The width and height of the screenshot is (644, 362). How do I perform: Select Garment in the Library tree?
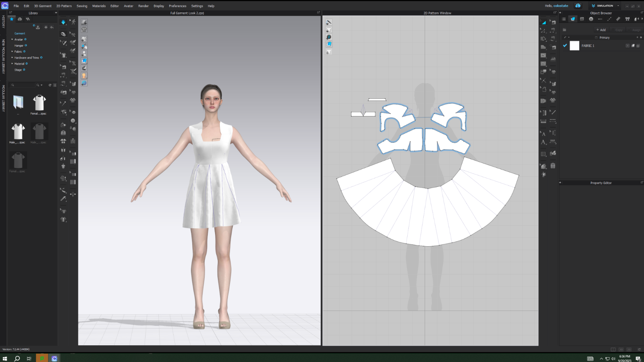20,33
